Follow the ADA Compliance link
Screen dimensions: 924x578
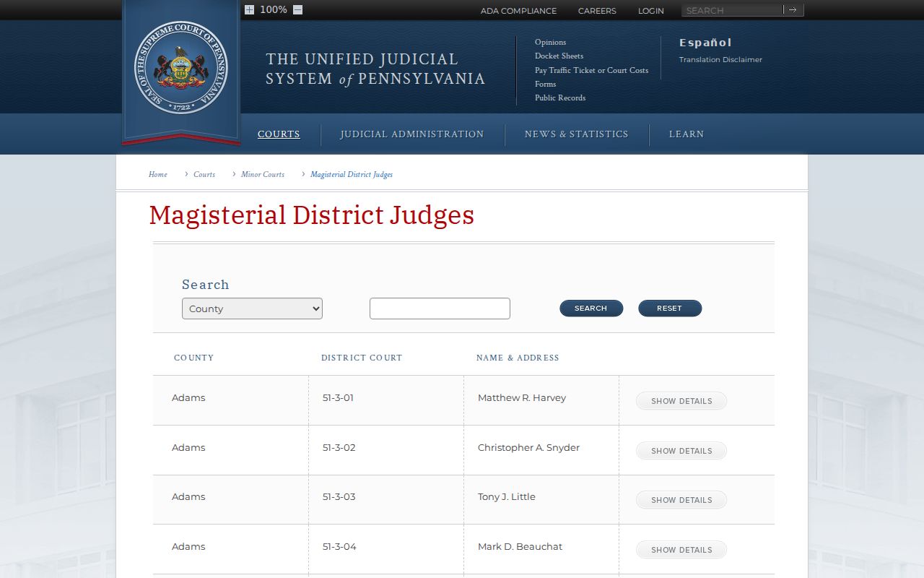tap(518, 11)
